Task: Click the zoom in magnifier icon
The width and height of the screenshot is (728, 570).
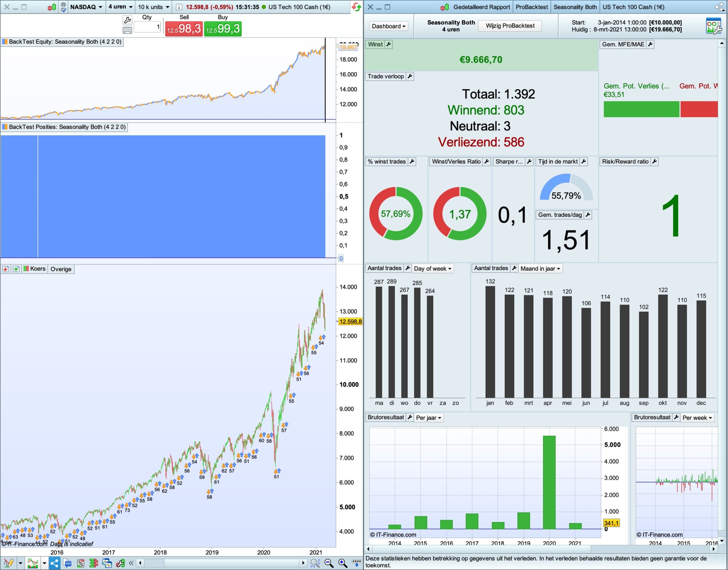Action: click(342, 563)
